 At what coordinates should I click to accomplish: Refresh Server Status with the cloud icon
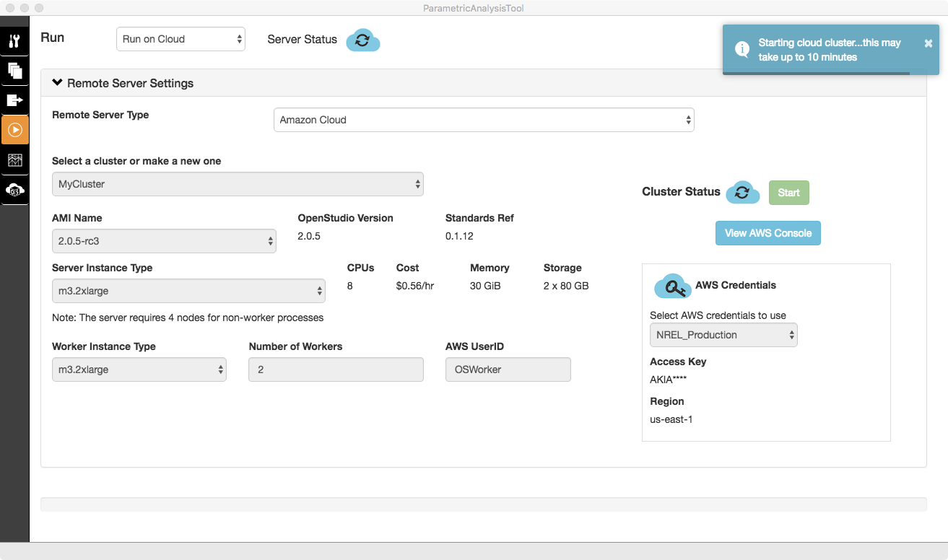tap(362, 40)
